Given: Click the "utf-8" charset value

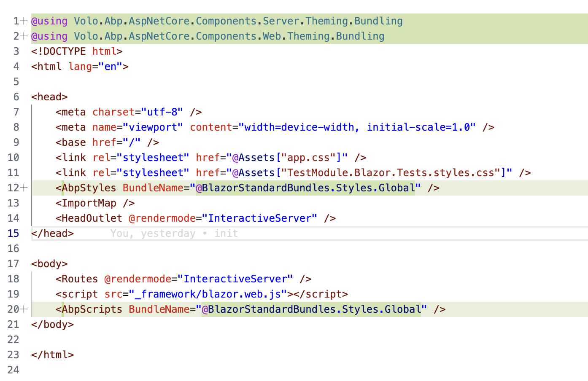Looking at the screenshot, I should (162, 112).
